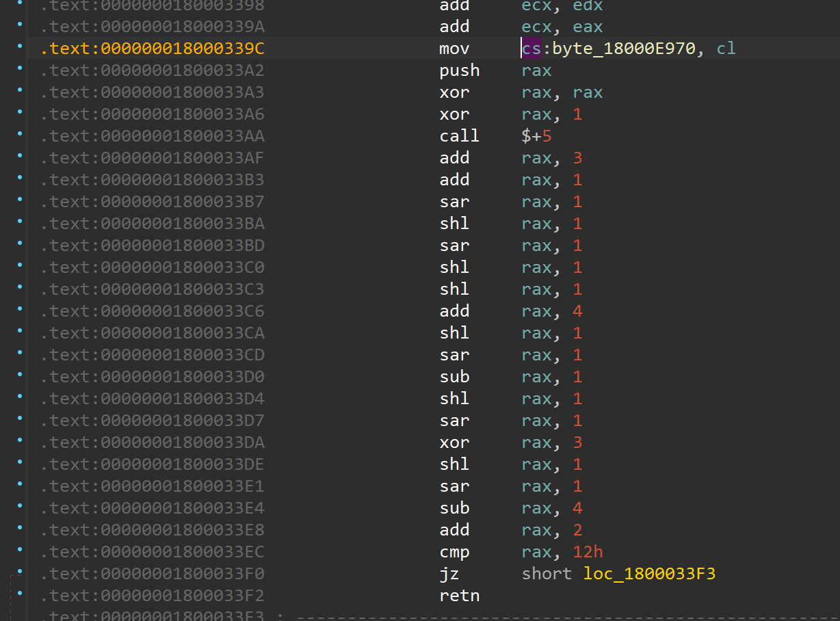Click operand rax, 2 on add line
Image resolution: width=840 pixels, height=621 pixels.
coord(552,530)
